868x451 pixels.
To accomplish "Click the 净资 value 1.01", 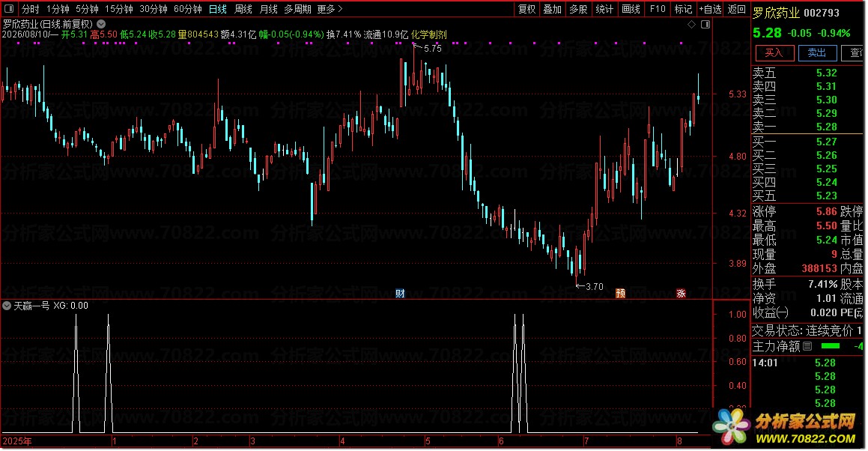I will point(827,299).
